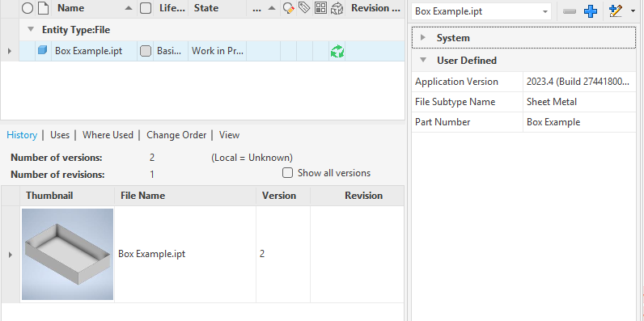Expand the history row arrow beside the thumbnail

(x=11, y=255)
